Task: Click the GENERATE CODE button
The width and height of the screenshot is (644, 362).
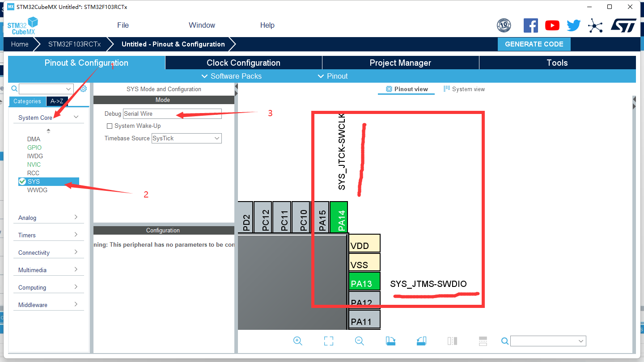Action: tap(534, 44)
